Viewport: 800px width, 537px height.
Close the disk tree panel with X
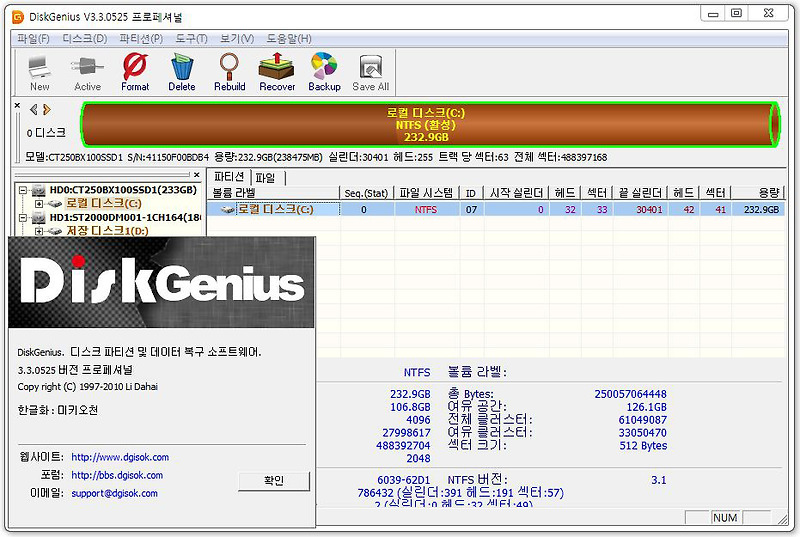196,175
